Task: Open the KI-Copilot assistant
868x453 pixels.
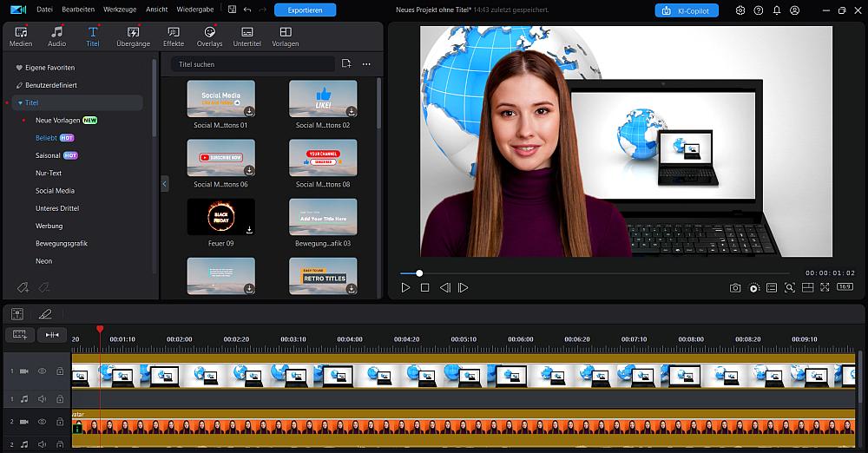Action: (687, 10)
